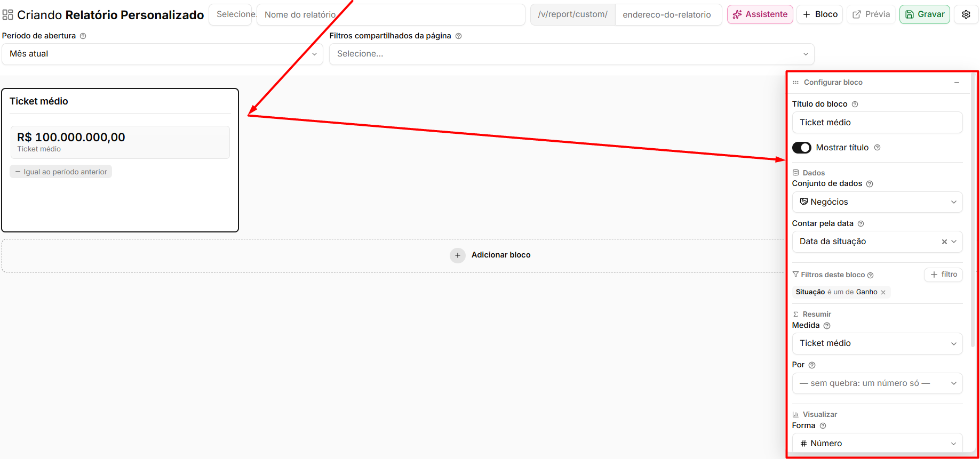The image size is (980, 459).
Task: Expand the Contar pela data dropdown
Action: (x=954, y=241)
